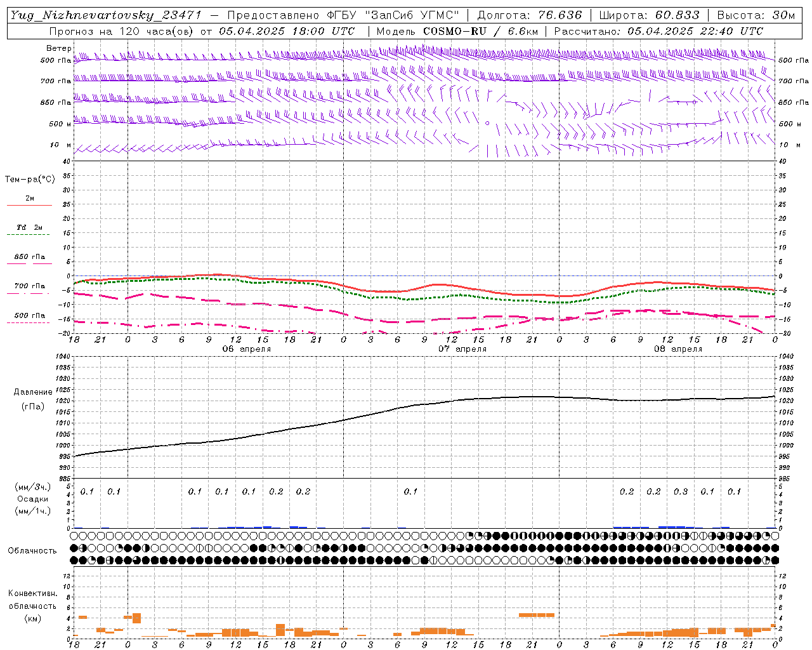Viewport: 812px width, 650px height.
Task: Click the 'Высота: 30м' header field
Action: click(x=756, y=15)
